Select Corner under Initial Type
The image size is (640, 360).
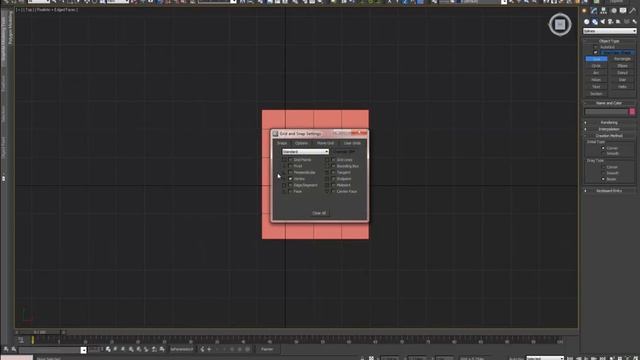603,148
